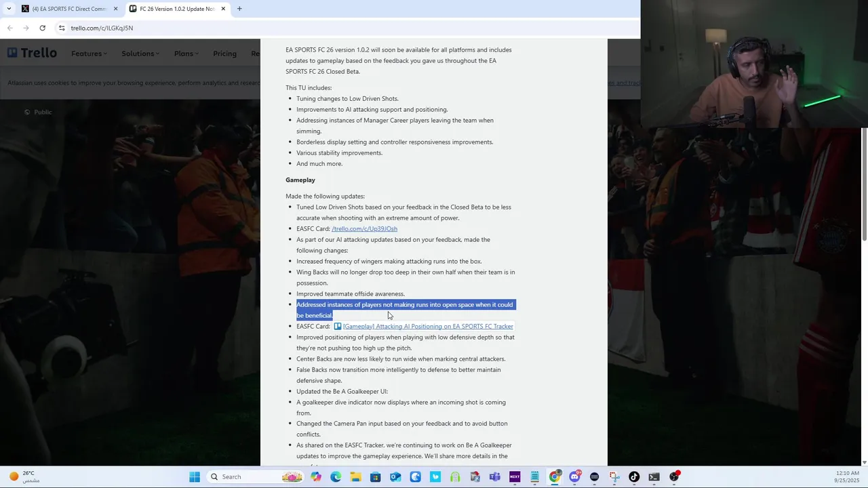Viewport: 868px width, 488px height.
Task: Select FC 26 Version 1.0.2 Update tab
Action: (x=176, y=9)
